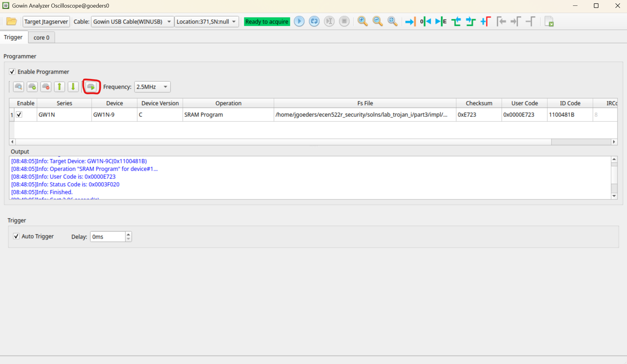Add a marker with the red plus icon
Image resolution: width=627 pixels, height=364 pixels.
(x=486, y=21)
